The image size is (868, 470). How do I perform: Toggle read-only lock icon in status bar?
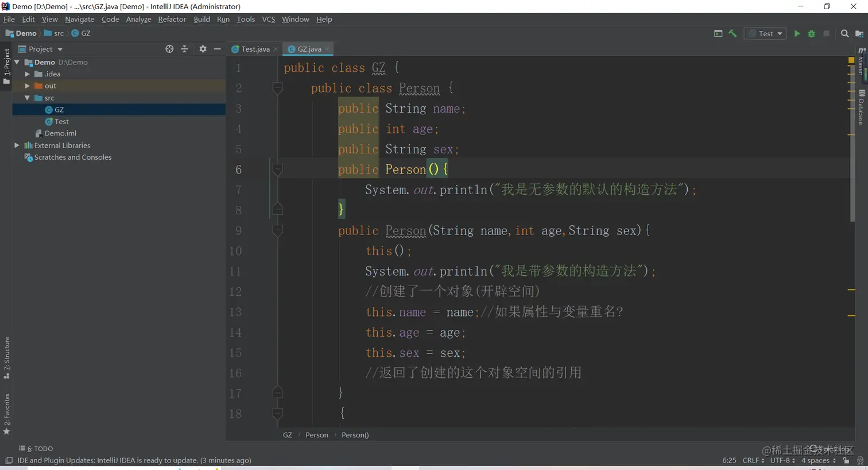tap(846, 460)
